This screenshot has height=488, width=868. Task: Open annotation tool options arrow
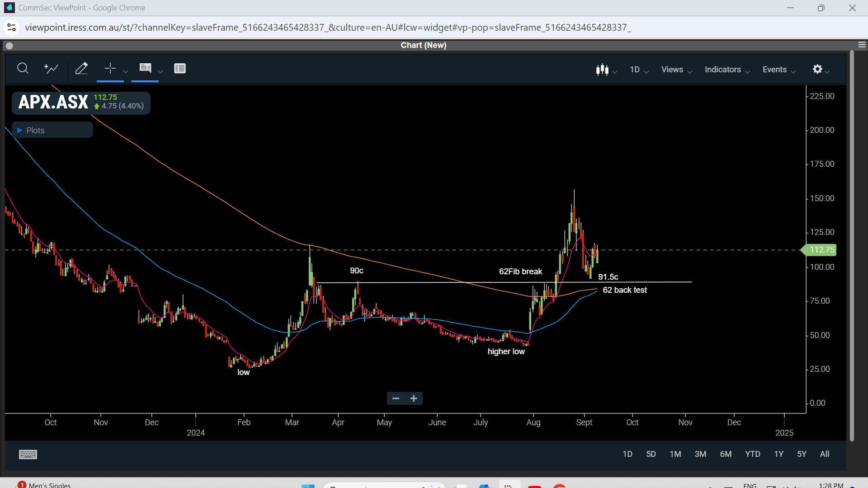click(160, 71)
